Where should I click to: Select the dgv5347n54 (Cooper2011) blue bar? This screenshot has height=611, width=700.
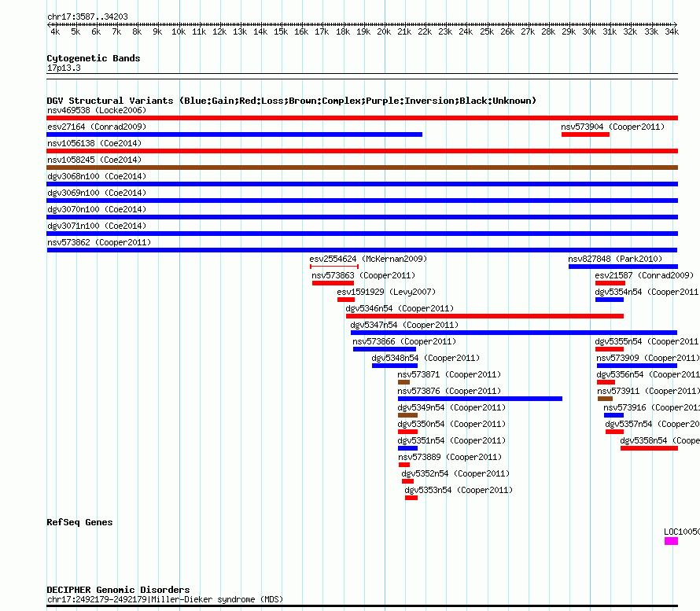tap(514, 333)
